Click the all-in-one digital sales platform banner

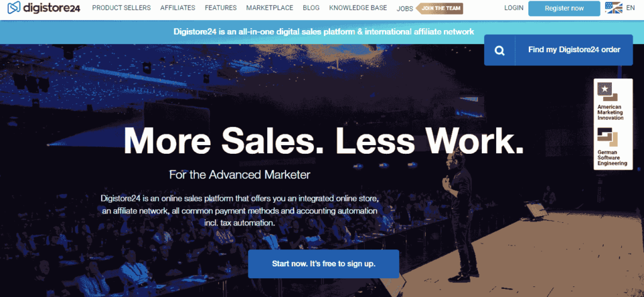[x=323, y=31]
